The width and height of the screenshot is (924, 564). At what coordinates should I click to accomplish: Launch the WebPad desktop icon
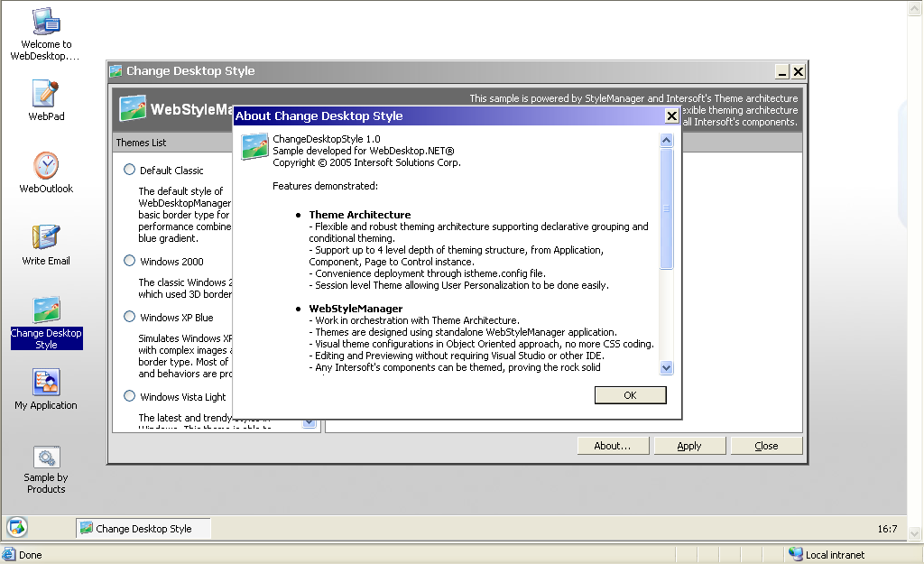click(x=46, y=94)
